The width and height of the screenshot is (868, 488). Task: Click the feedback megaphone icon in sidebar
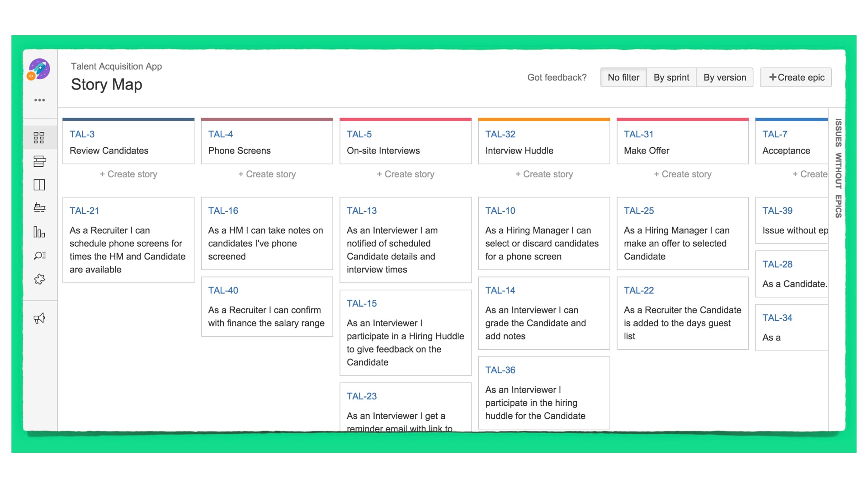39,318
